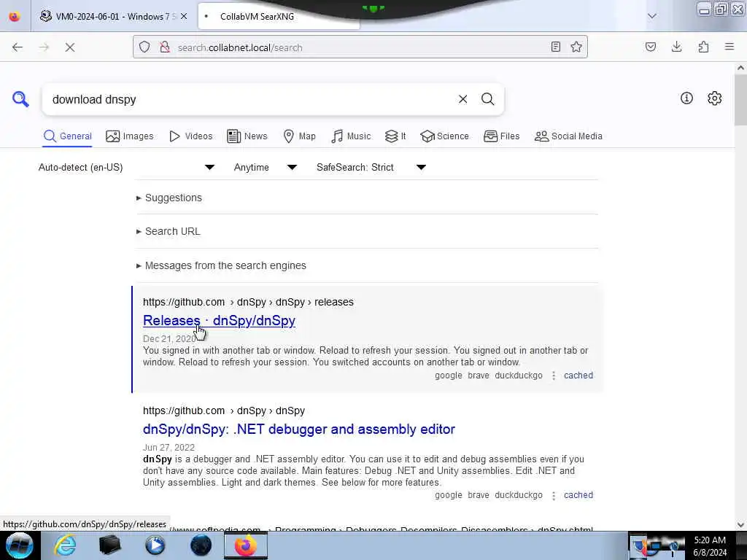Switch to Science search category
This screenshot has width=747, height=560.
pos(444,136)
